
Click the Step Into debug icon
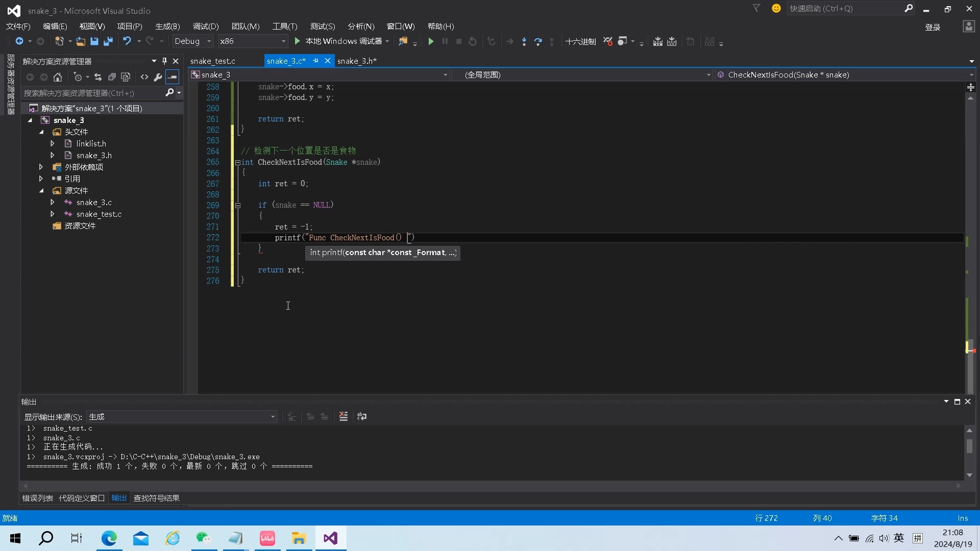[524, 41]
